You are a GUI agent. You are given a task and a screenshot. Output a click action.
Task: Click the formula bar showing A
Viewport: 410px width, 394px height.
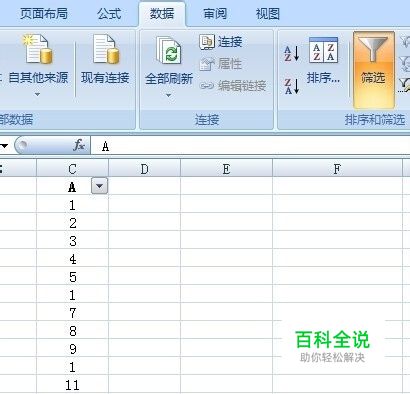(x=250, y=146)
